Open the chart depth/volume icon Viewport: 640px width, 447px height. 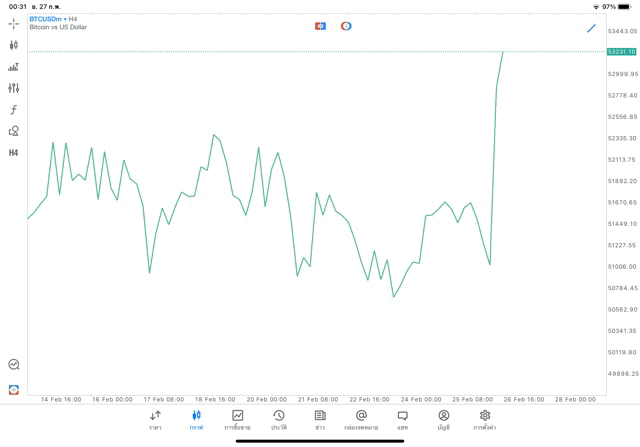click(13, 67)
